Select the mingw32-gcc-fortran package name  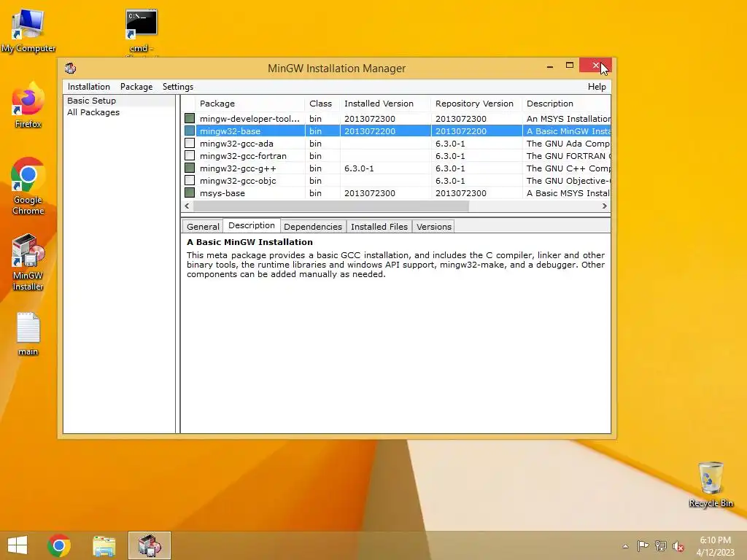click(243, 156)
